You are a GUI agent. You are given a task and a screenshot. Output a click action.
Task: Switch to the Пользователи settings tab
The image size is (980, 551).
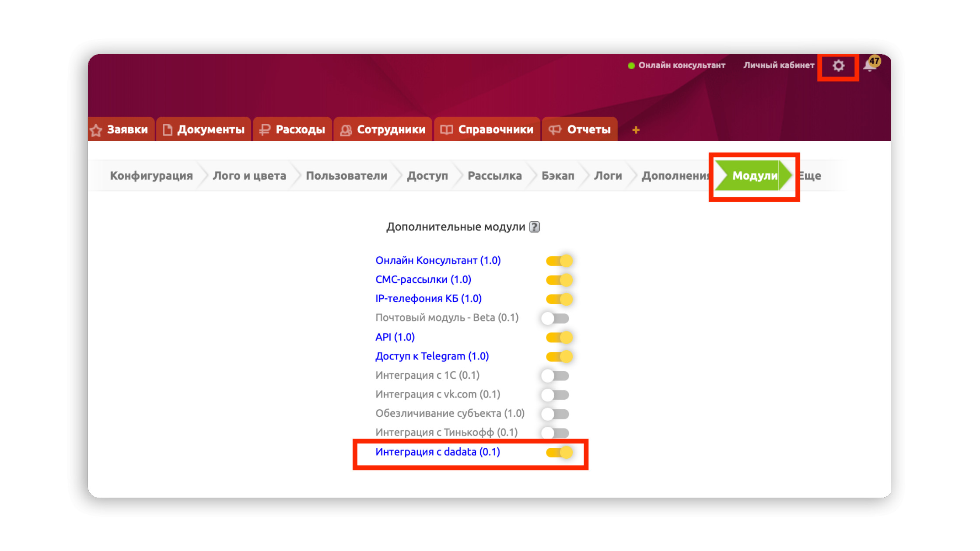(x=346, y=176)
